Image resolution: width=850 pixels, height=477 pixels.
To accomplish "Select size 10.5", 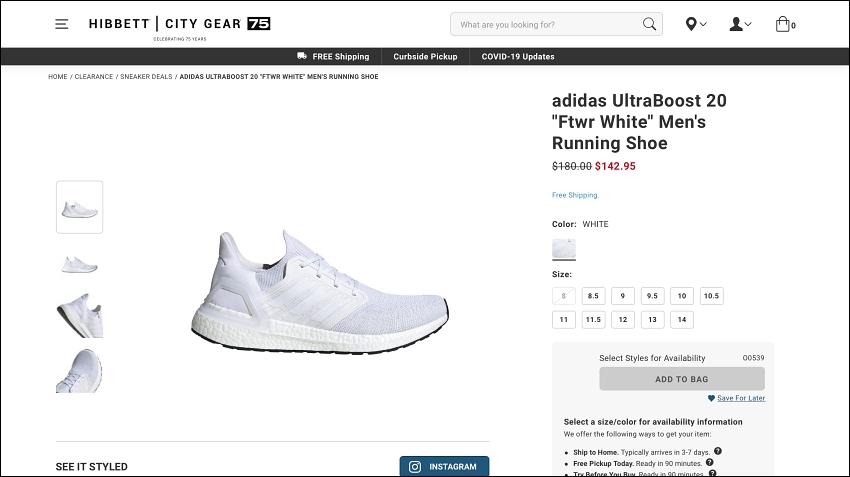I will coord(711,296).
